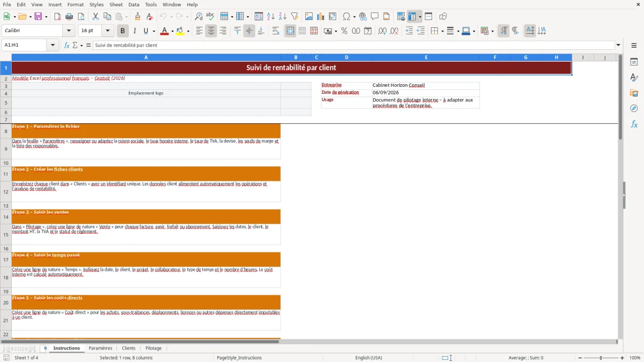The height and width of the screenshot is (362, 644).
Task: Toggle Merge and Center Cells
Action: [x=290, y=31]
